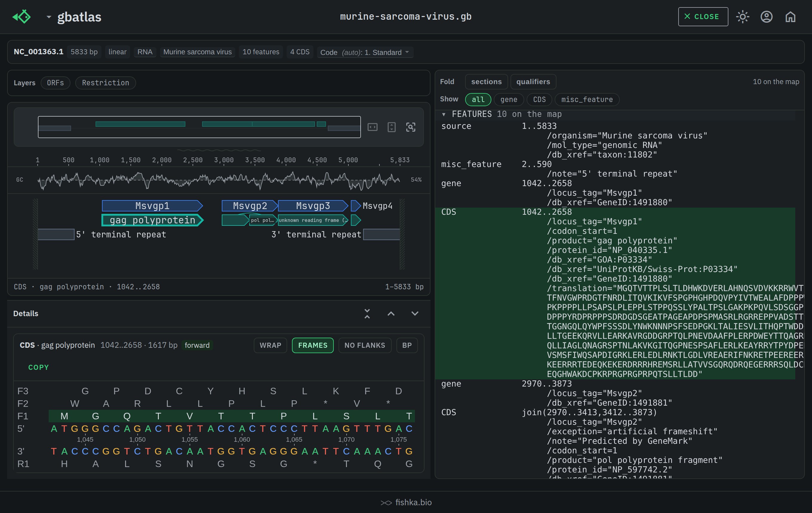Image resolution: width=812 pixels, height=513 pixels.
Task: Select the Msvgp3 gene arrow
Action: pyautogui.click(x=313, y=206)
